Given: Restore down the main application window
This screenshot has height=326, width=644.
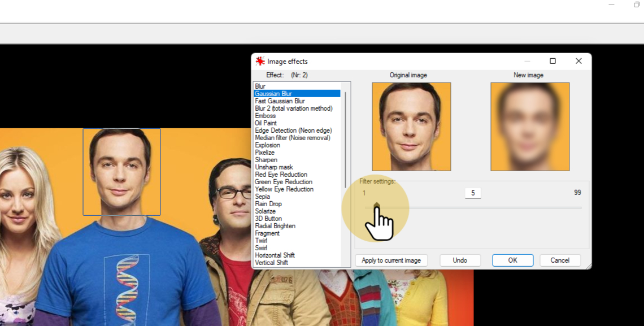Looking at the screenshot, I should click(x=637, y=5).
